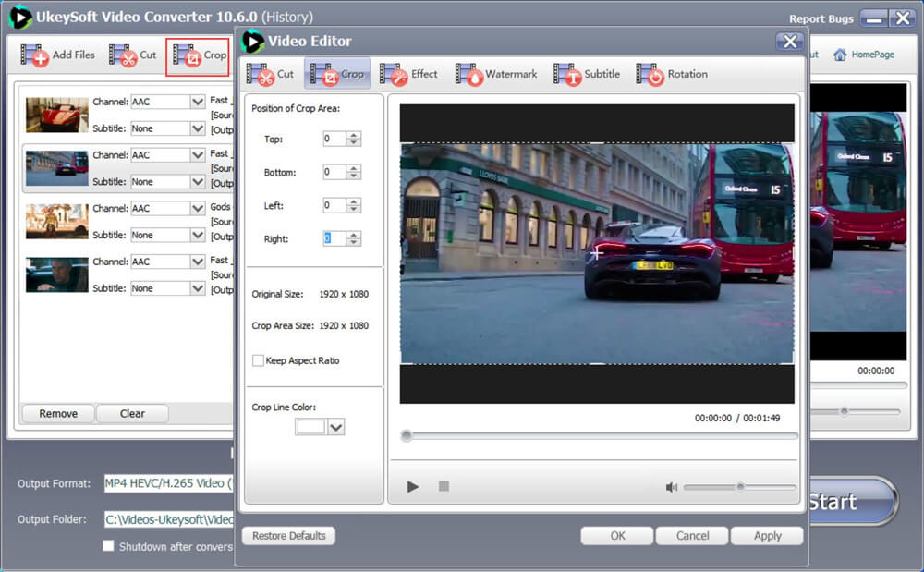The height and width of the screenshot is (572, 924).
Task: Select the Crop tab in Video Editor
Action: click(337, 74)
